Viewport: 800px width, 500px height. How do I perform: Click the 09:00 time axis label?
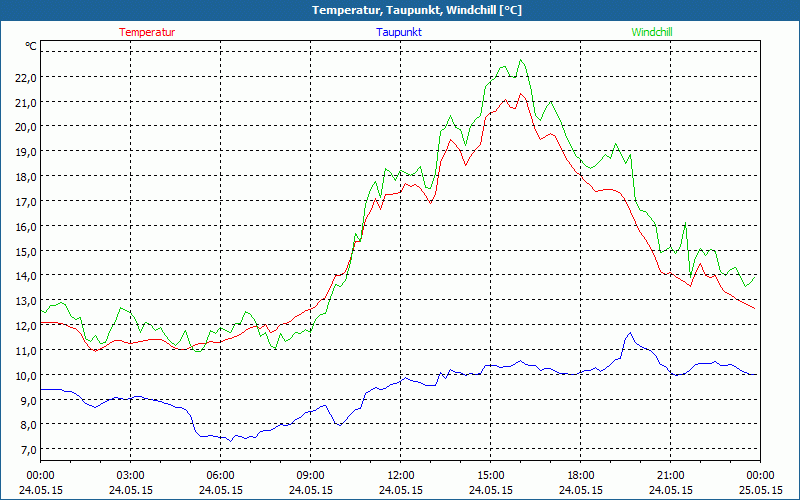click(311, 476)
